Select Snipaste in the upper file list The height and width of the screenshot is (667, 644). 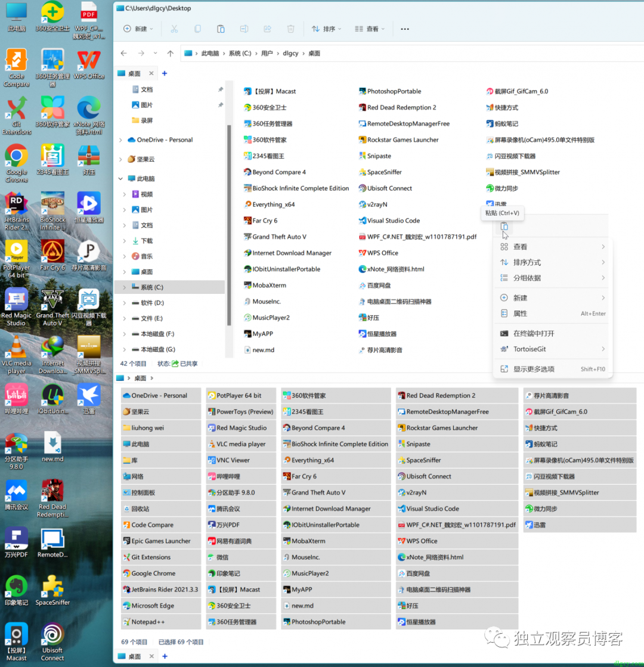pyautogui.click(x=375, y=156)
